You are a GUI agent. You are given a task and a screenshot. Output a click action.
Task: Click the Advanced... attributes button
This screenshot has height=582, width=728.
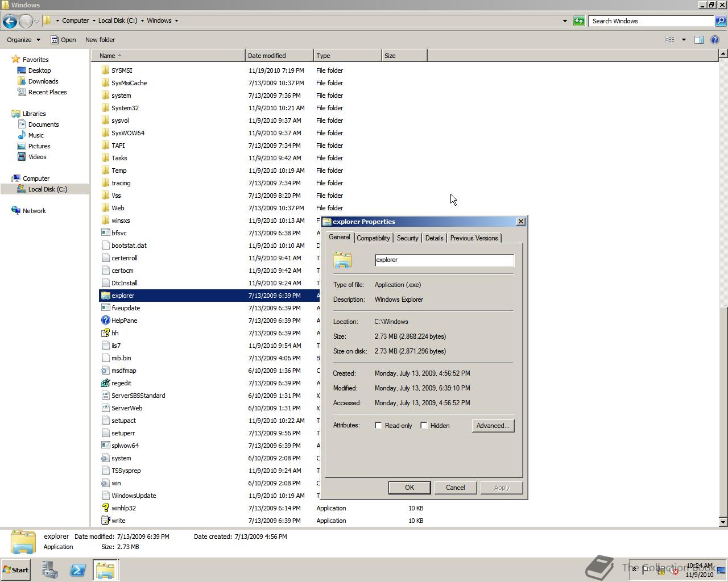[493, 426]
